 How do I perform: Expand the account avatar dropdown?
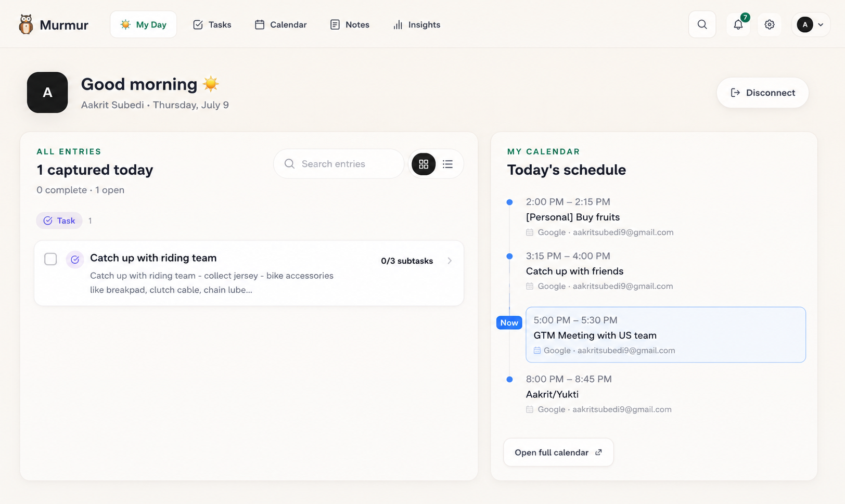(811, 24)
